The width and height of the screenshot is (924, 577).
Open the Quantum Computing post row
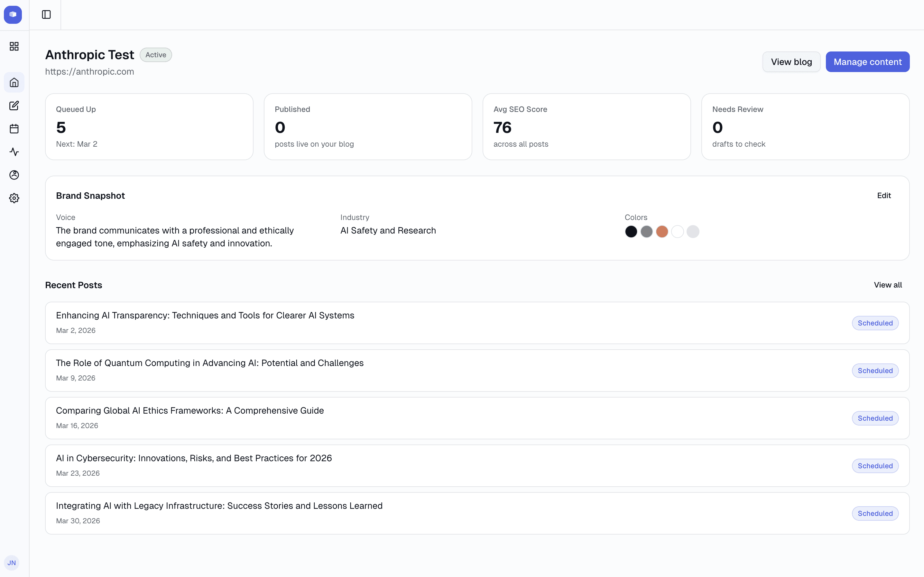209,363
